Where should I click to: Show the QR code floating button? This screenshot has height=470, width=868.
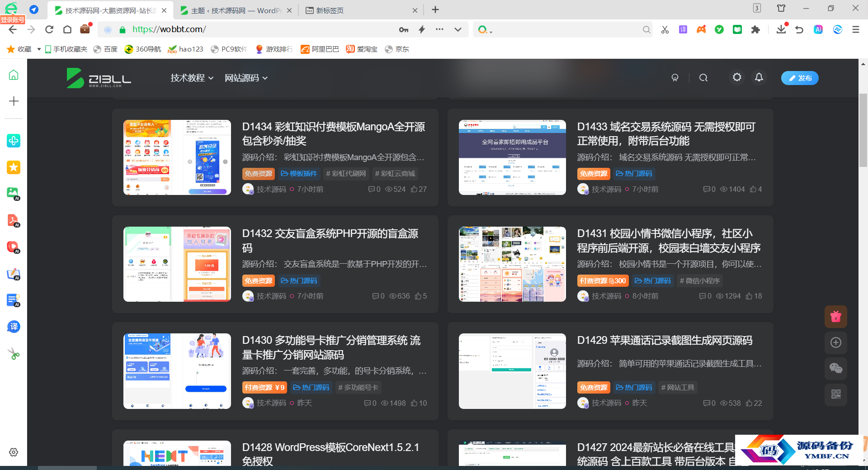coord(836,394)
